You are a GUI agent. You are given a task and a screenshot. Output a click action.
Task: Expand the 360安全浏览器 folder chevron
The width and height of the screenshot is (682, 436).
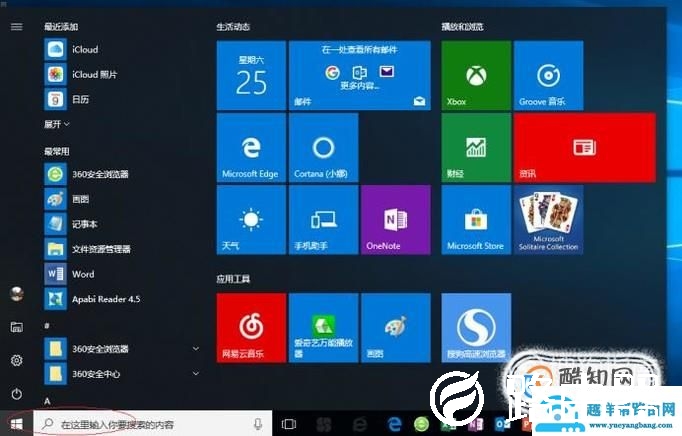(x=196, y=349)
